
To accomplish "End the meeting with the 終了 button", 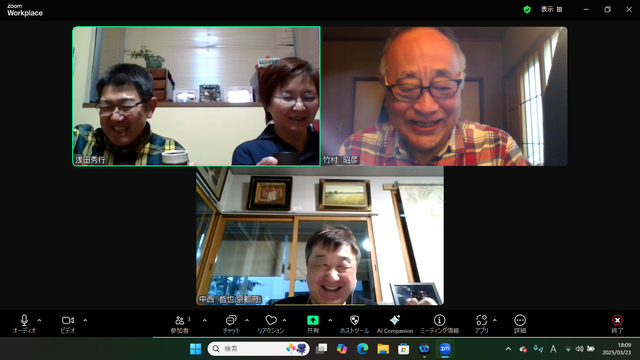I will click(617, 324).
